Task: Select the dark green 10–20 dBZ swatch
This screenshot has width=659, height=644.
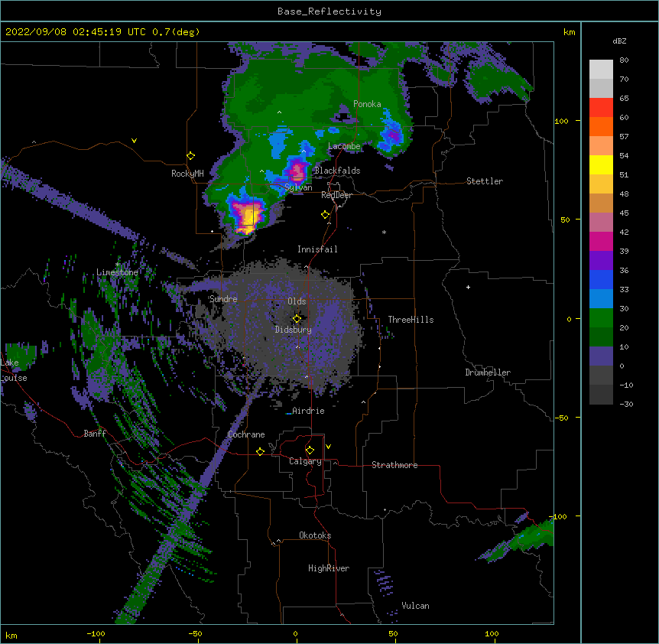Action: pyautogui.click(x=601, y=337)
